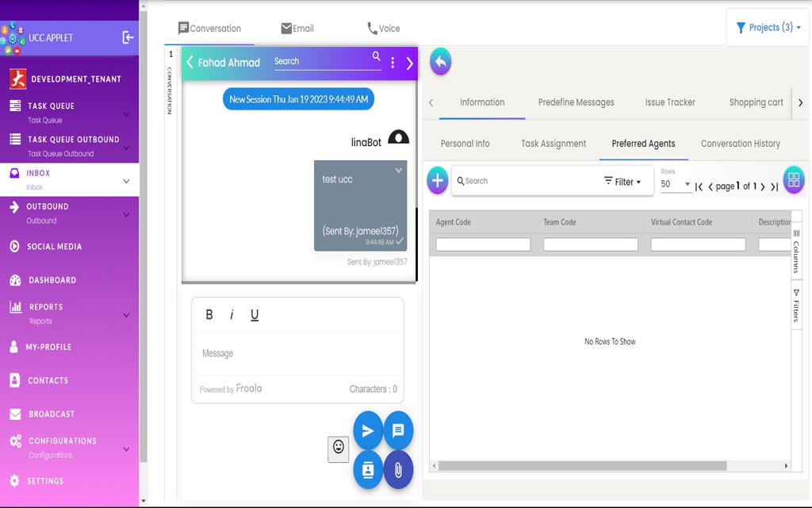Switch to the Email tab

(297, 29)
